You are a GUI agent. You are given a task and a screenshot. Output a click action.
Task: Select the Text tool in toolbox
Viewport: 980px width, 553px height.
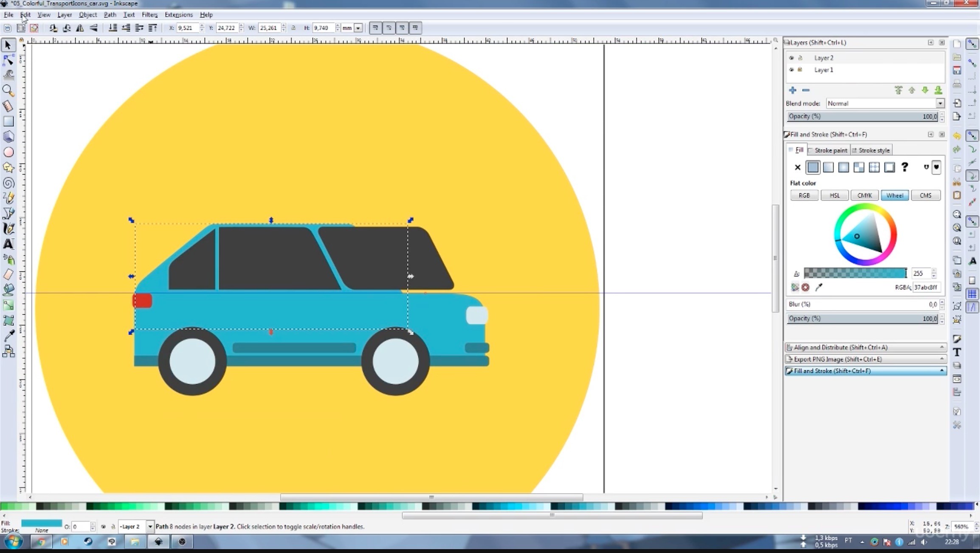coord(8,244)
